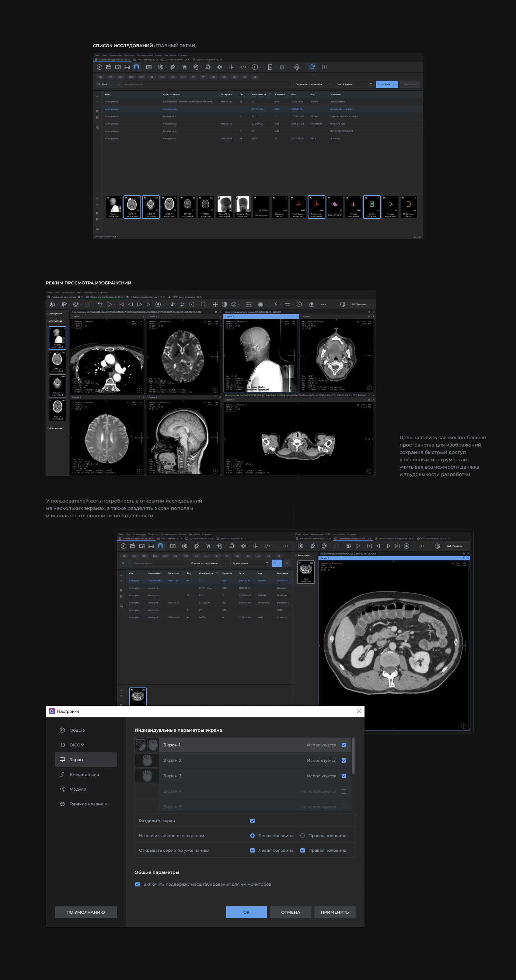Select the Ruler measurement tool
The width and height of the screenshot is (516, 980).
click(287, 304)
